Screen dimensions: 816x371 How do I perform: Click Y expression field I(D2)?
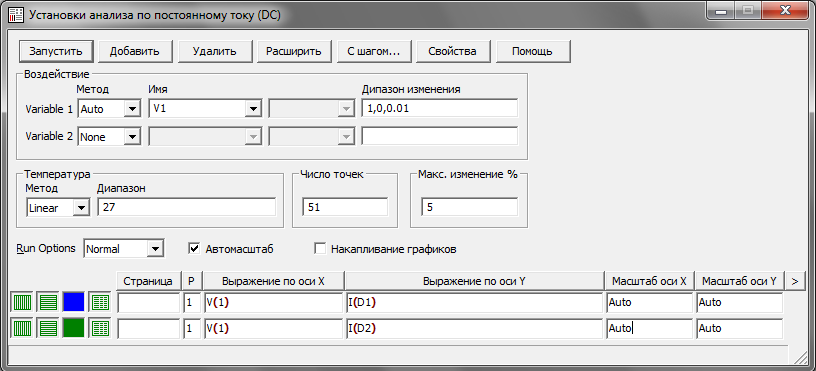(474, 328)
